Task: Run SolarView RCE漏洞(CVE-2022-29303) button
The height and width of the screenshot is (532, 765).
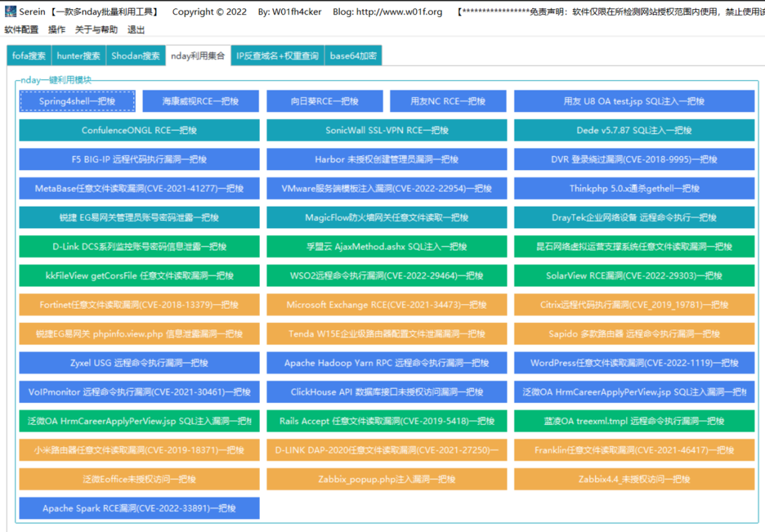Action: pyautogui.click(x=634, y=276)
